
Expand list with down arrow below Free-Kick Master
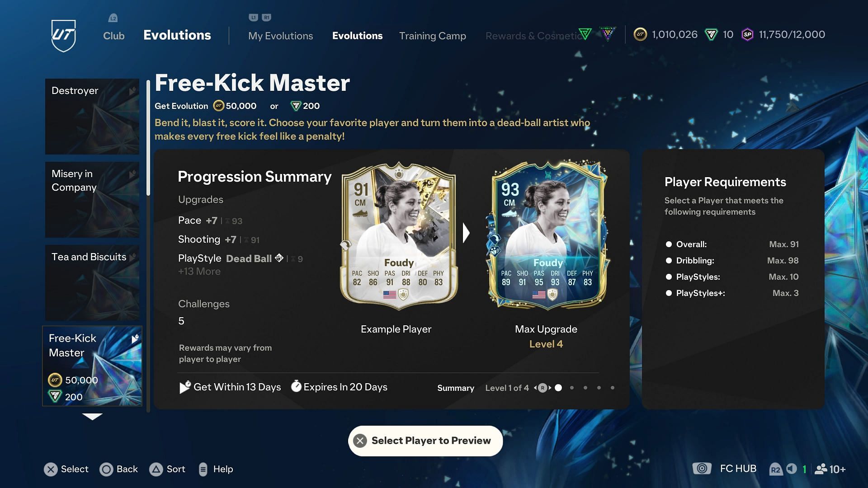pyautogui.click(x=92, y=417)
